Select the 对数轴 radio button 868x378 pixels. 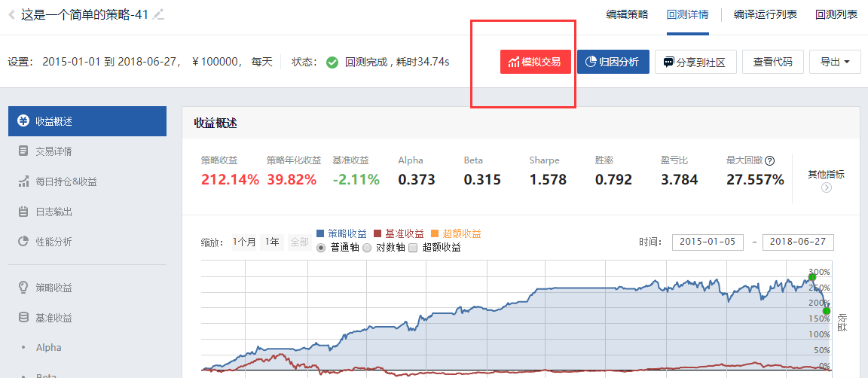pyautogui.click(x=367, y=248)
